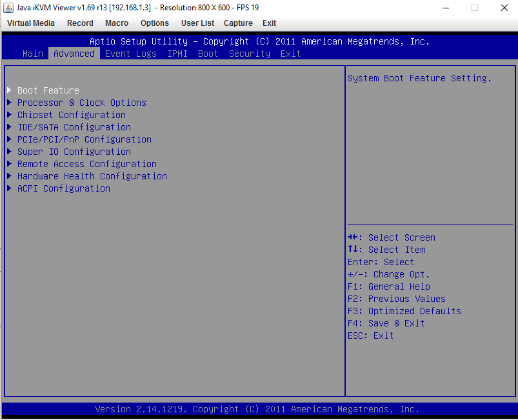This screenshot has width=518, height=420.
Task: Open the Virtual Media menu
Action: pos(31,23)
